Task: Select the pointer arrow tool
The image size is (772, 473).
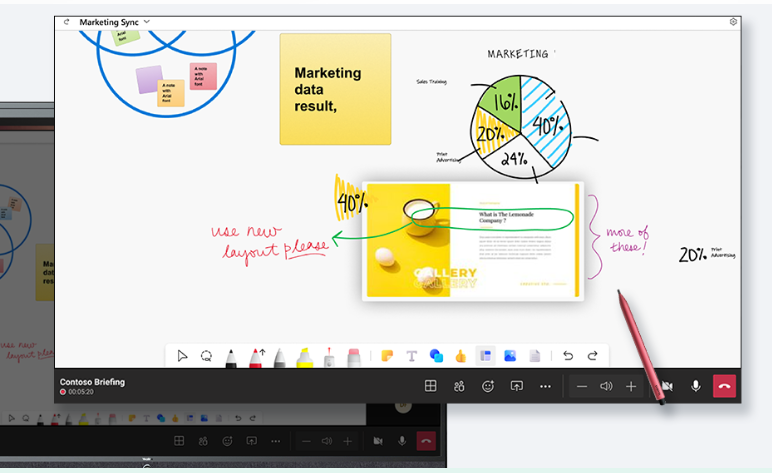Action: pyautogui.click(x=182, y=356)
